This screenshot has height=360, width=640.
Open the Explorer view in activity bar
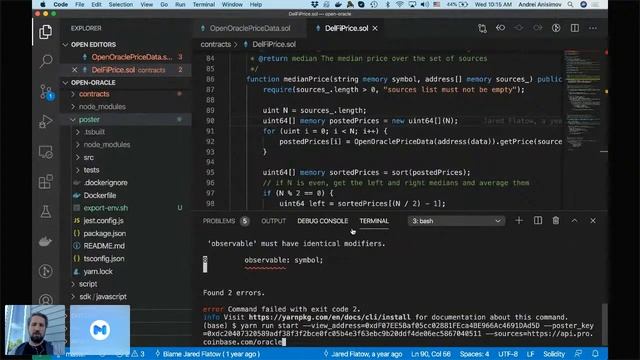point(46,32)
